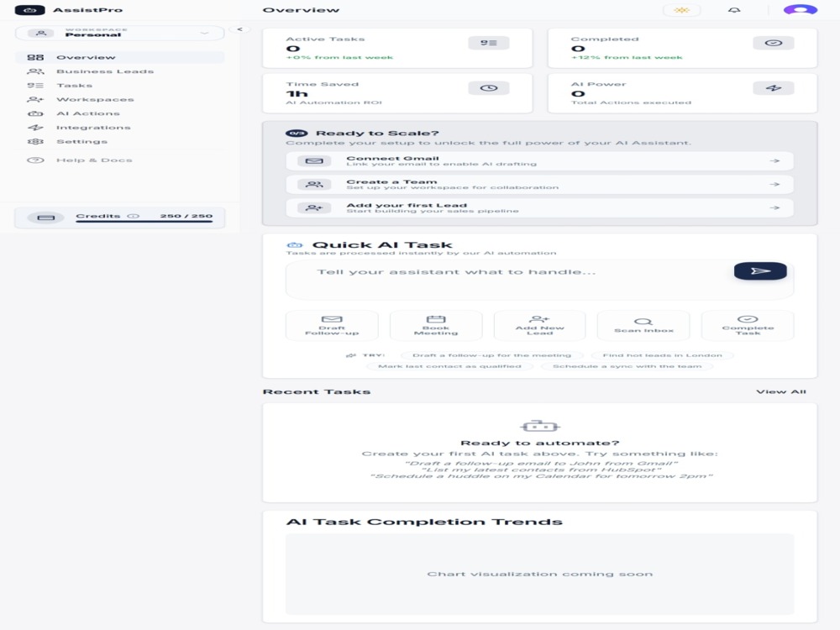Image resolution: width=840 pixels, height=630 pixels.
Task: Open the user profile avatar
Action: point(801,9)
